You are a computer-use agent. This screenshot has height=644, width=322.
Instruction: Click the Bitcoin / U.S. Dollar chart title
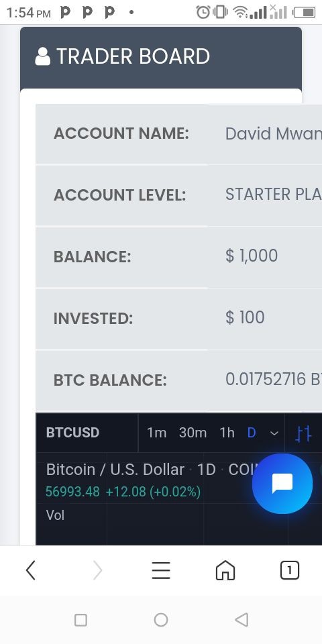point(115,470)
